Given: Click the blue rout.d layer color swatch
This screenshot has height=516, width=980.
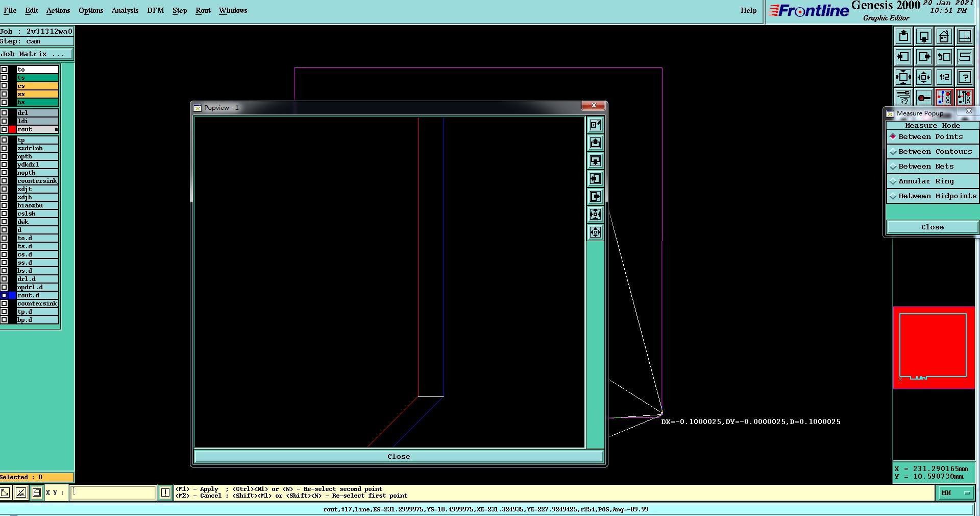Looking at the screenshot, I should tap(12, 295).
